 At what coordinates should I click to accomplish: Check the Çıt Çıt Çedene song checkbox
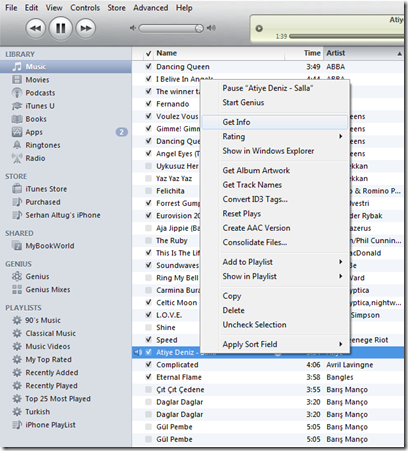pyautogui.click(x=149, y=389)
